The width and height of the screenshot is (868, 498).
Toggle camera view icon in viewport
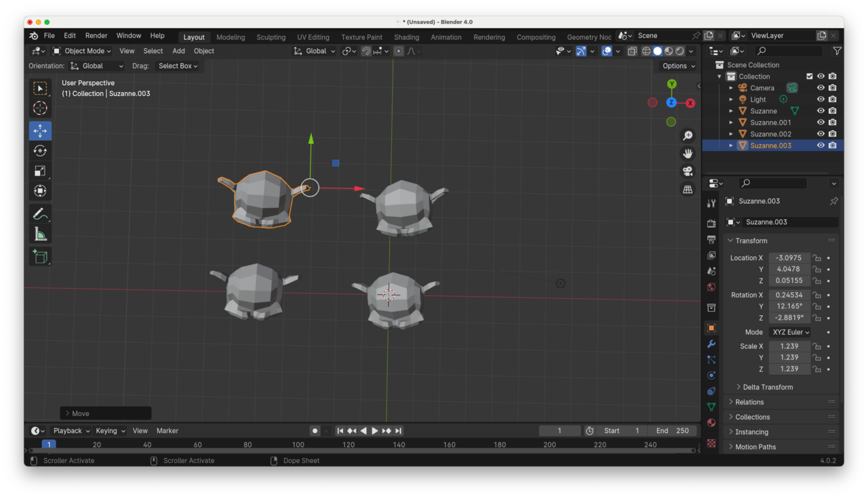[x=688, y=171]
